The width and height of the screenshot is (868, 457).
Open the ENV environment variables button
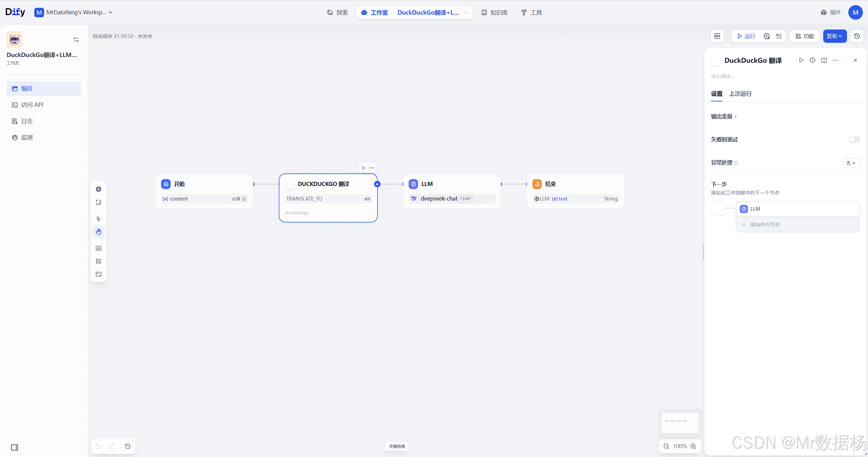pyautogui.click(x=717, y=36)
